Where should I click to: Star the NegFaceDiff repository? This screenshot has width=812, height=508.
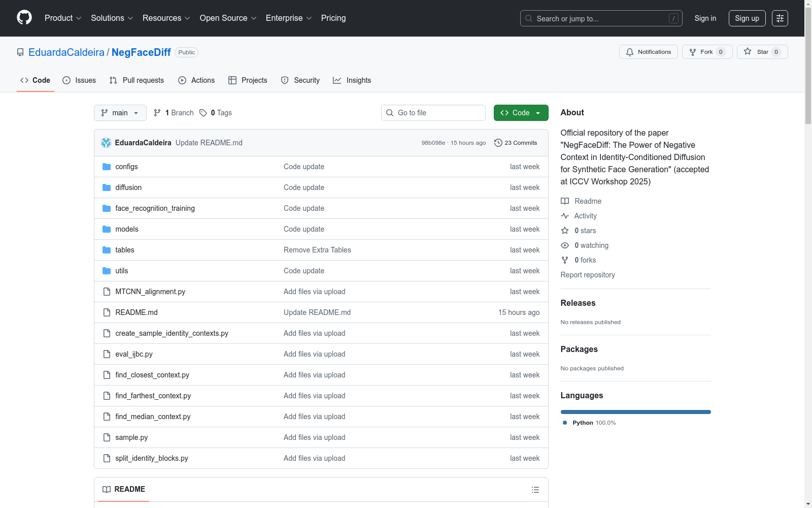[x=762, y=52]
